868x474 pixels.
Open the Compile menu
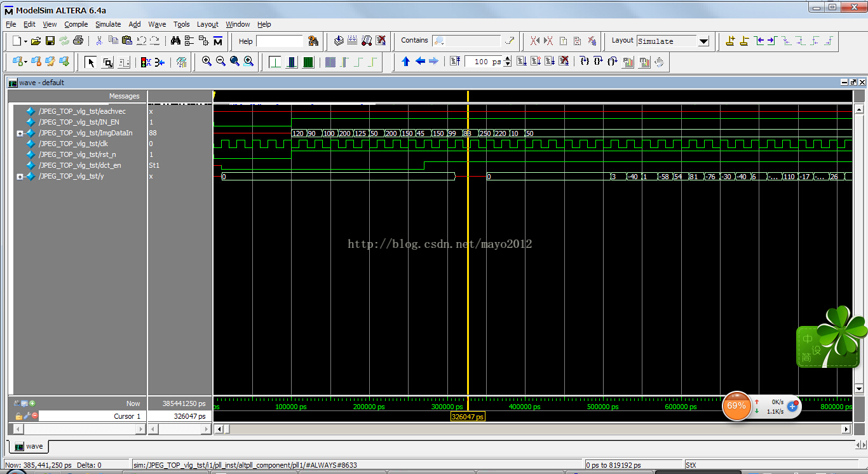tap(76, 24)
